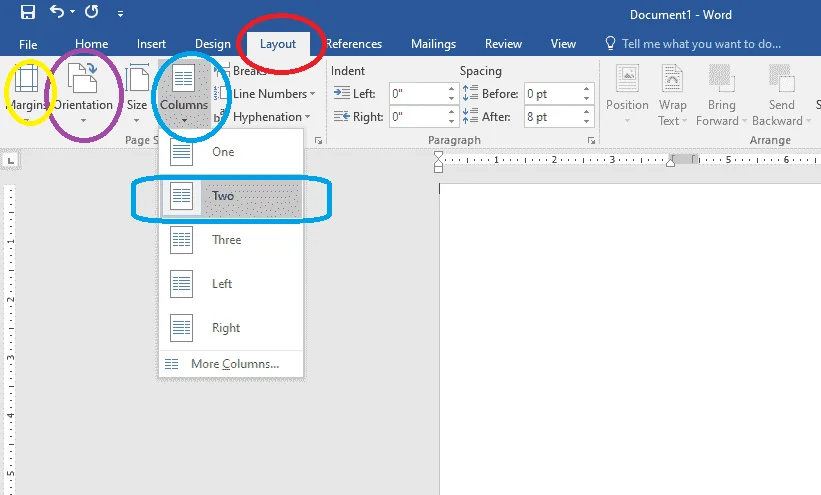This screenshot has width=821, height=495.
Task: Open the Margins menu
Action: [26, 93]
